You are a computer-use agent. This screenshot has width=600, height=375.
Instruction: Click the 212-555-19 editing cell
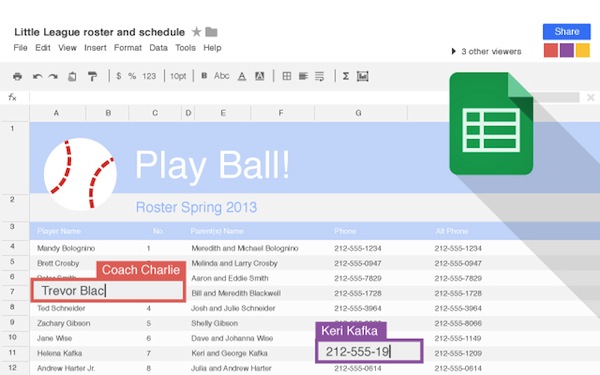click(x=369, y=351)
